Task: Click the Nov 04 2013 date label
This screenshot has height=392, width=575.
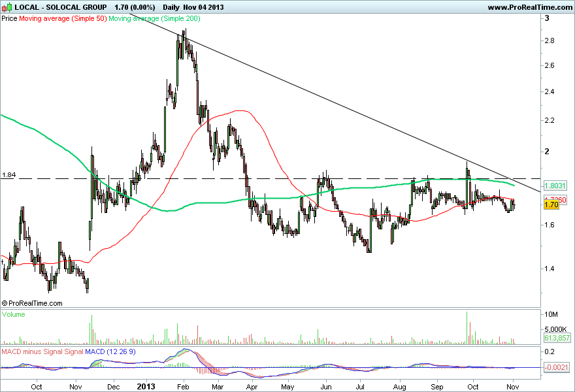Action: [203, 7]
